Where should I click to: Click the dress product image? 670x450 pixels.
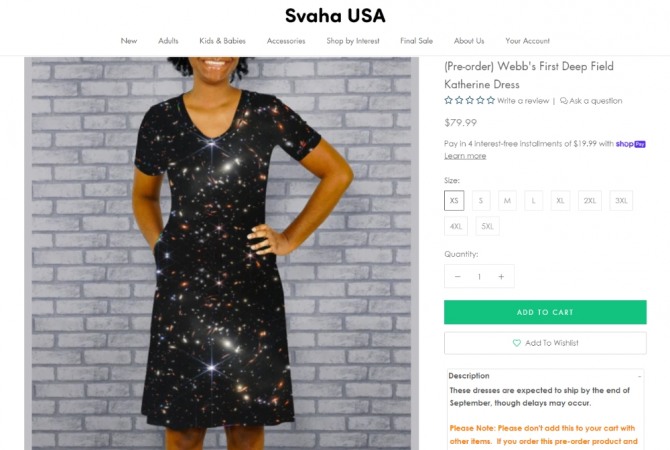click(x=221, y=250)
